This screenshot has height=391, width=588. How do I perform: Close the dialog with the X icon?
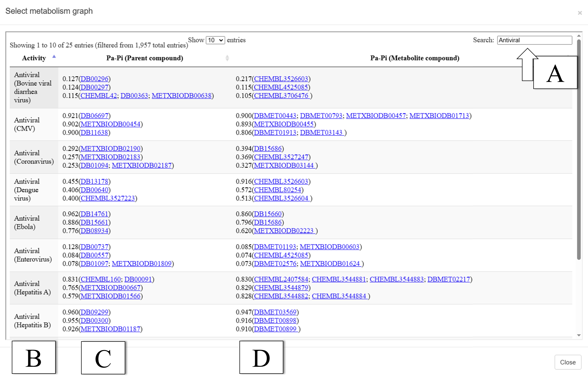tap(580, 13)
